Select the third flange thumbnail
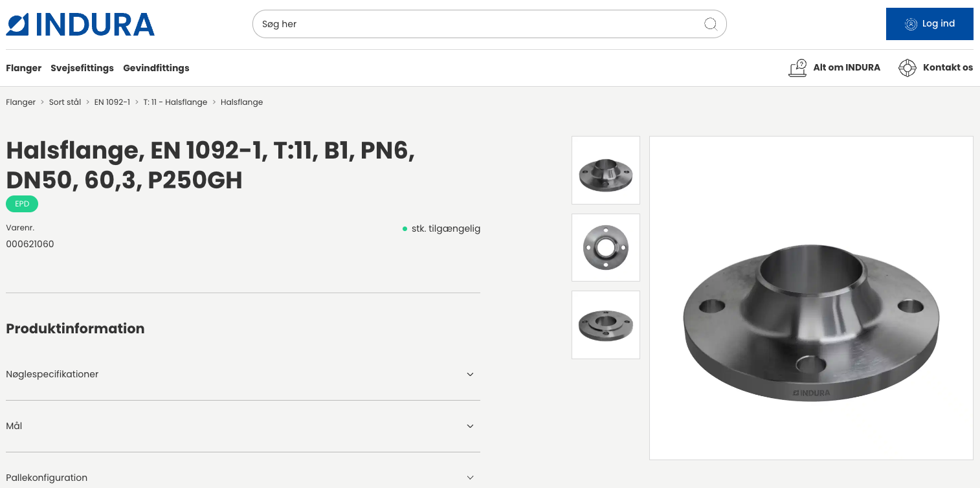Image resolution: width=980 pixels, height=488 pixels. 606,325
